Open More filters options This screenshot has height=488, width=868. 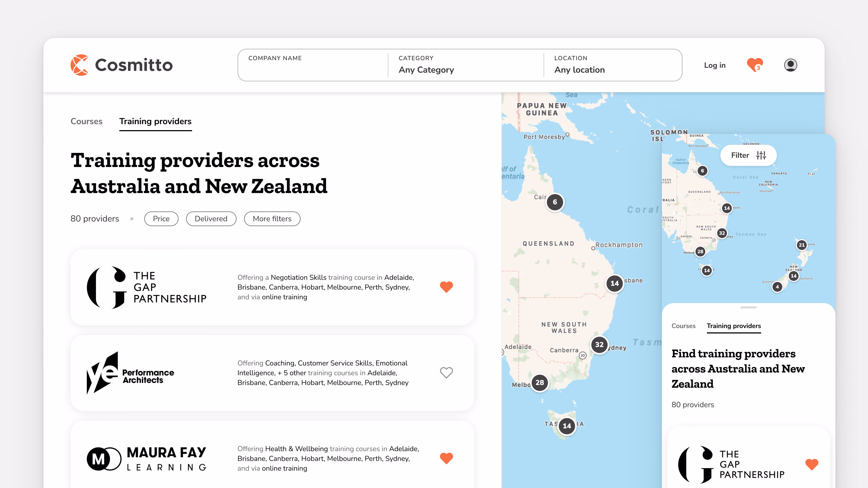(x=272, y=219)
